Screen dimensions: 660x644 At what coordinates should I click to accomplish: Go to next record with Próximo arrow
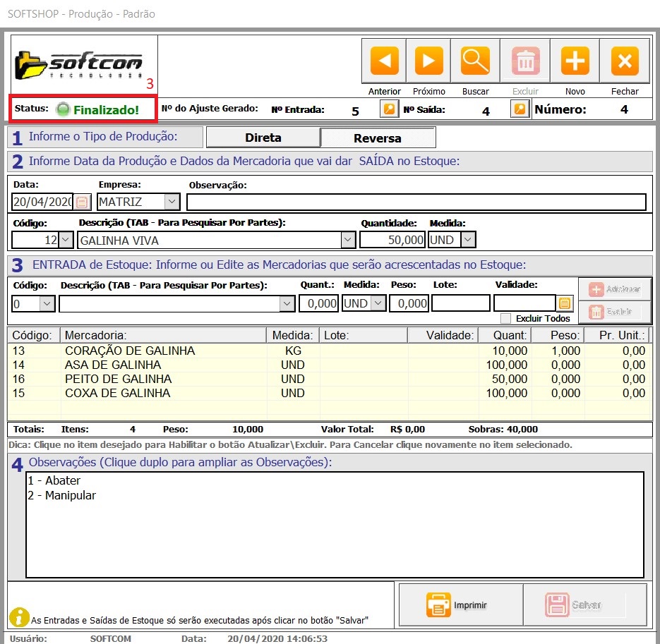428,61
